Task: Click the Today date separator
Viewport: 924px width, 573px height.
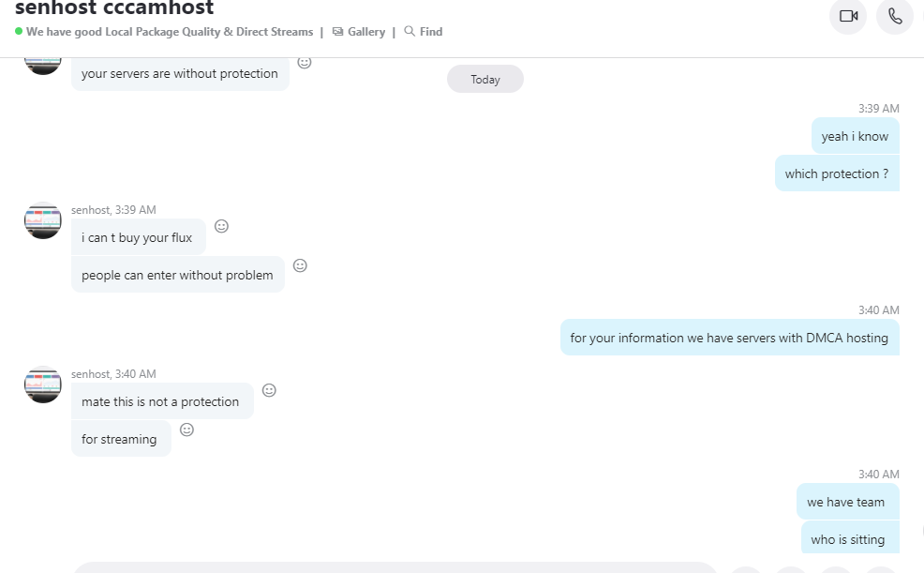Action: coord(485,79)
